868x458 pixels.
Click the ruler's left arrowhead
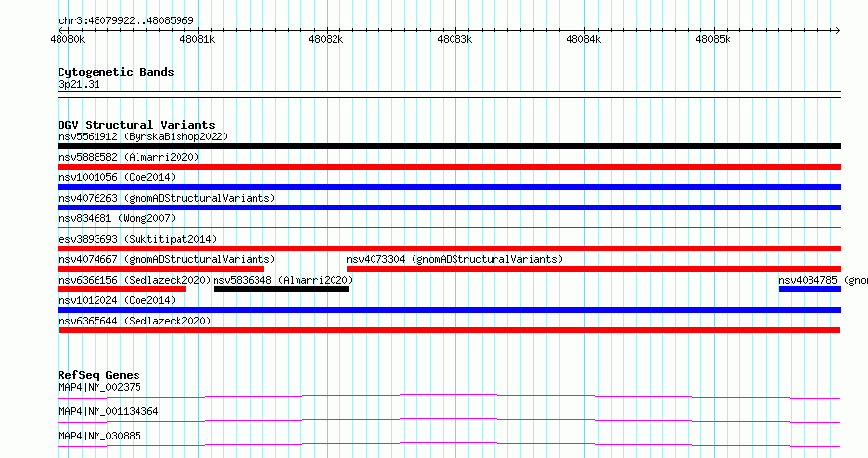pyautogui.click(x=61, y=30)
